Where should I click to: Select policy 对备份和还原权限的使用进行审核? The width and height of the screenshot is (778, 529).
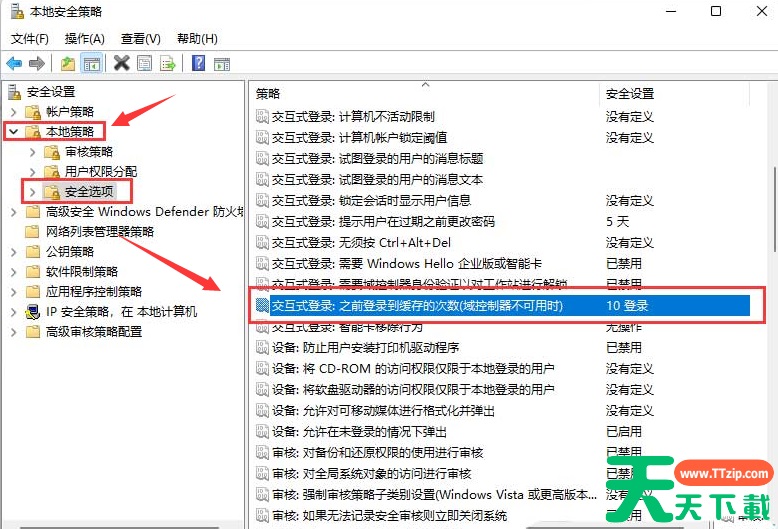click(x=377, y=453)
